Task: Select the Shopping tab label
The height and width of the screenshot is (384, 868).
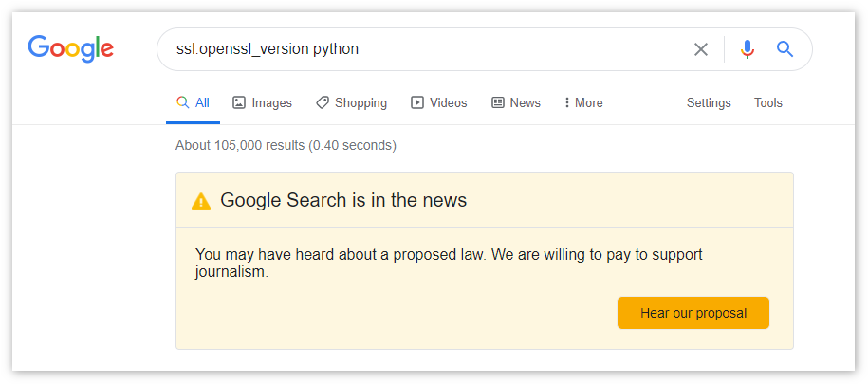Action: coord(360,102)
